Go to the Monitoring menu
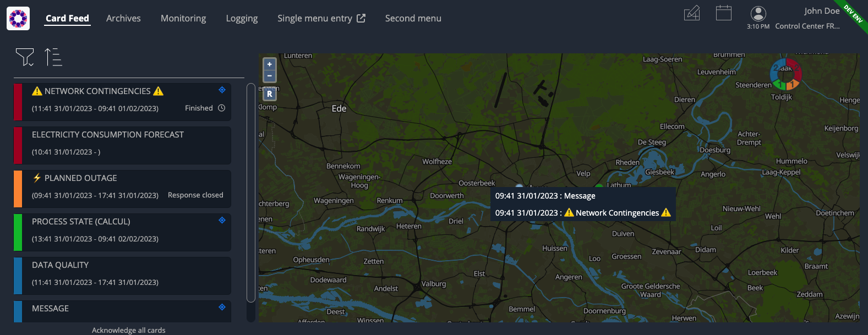Image resolution: width=868 pixels, height=335 pixels. pyautogui.click(x=183, y=18)
